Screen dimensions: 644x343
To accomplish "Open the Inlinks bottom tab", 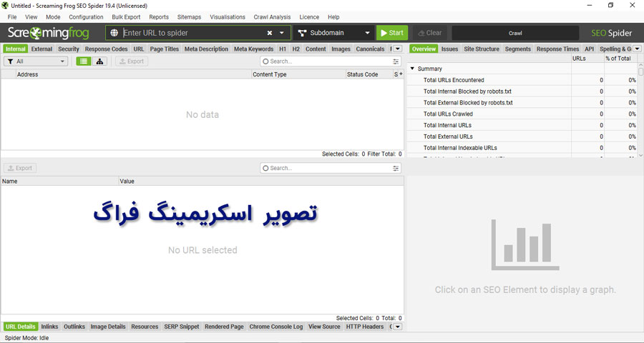I will click(x=49, y=327).
